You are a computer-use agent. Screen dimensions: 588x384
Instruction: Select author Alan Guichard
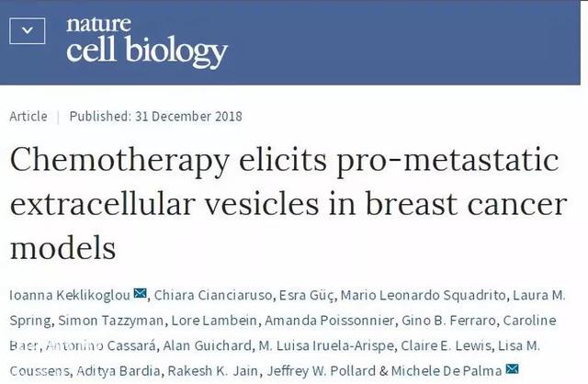pos(207,345)
